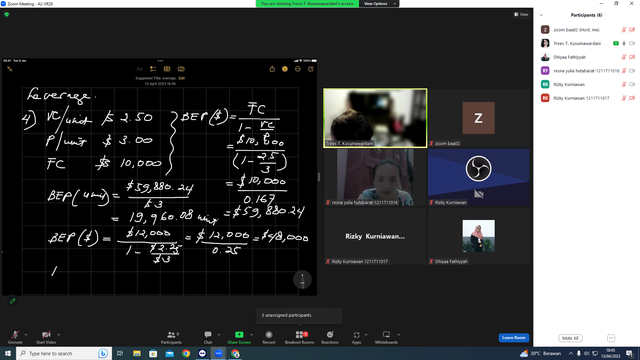Select Trees T. Kusumawardani video tile

click(x=375, y=118)
